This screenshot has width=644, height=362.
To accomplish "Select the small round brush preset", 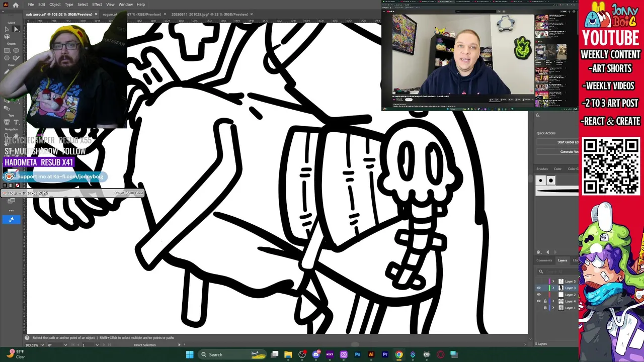I will point(540,180).
